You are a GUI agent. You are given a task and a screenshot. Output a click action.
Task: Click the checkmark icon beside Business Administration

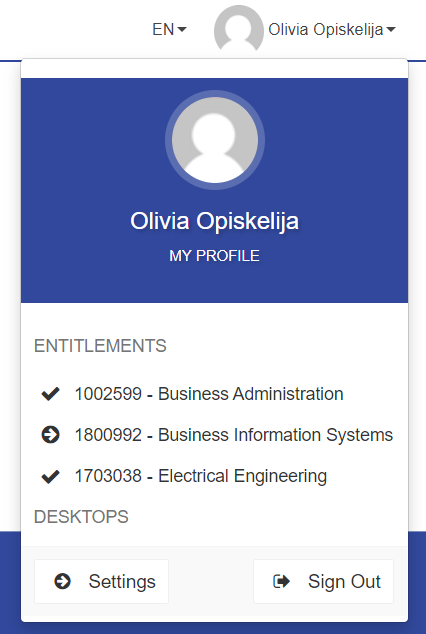[x=51, y=394]
